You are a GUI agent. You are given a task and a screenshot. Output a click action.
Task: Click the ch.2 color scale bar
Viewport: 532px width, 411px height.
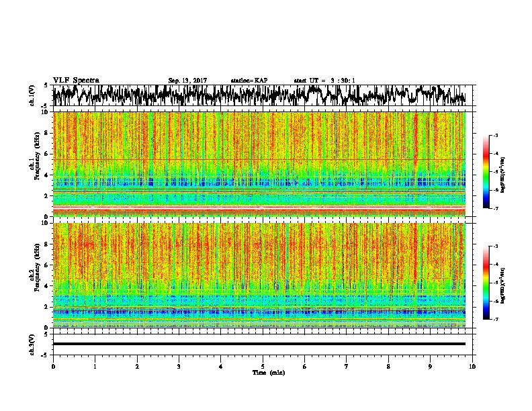pos(486,283)
